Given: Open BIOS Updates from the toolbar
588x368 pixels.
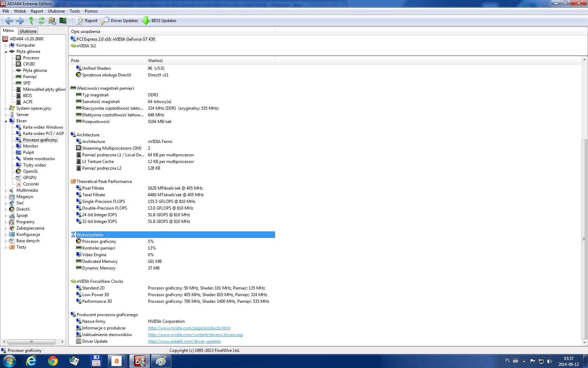Looking at the screenshot, I should [x=159, y=21].
